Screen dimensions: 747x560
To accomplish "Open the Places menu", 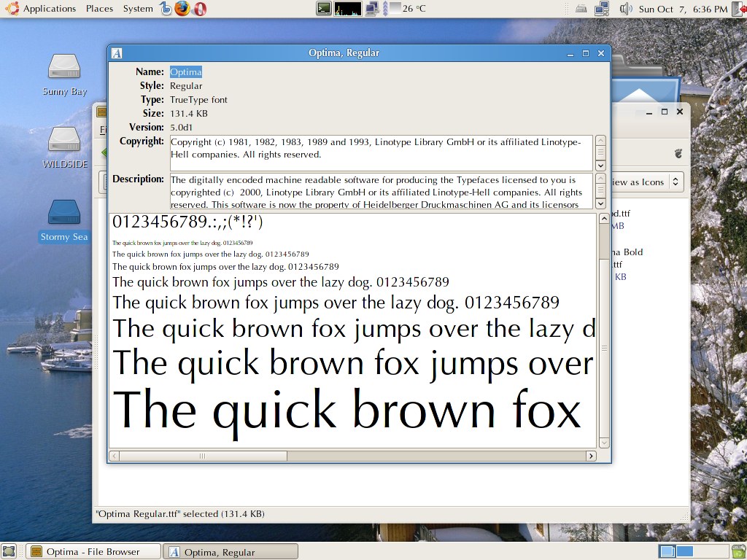I will coord(99,9).
